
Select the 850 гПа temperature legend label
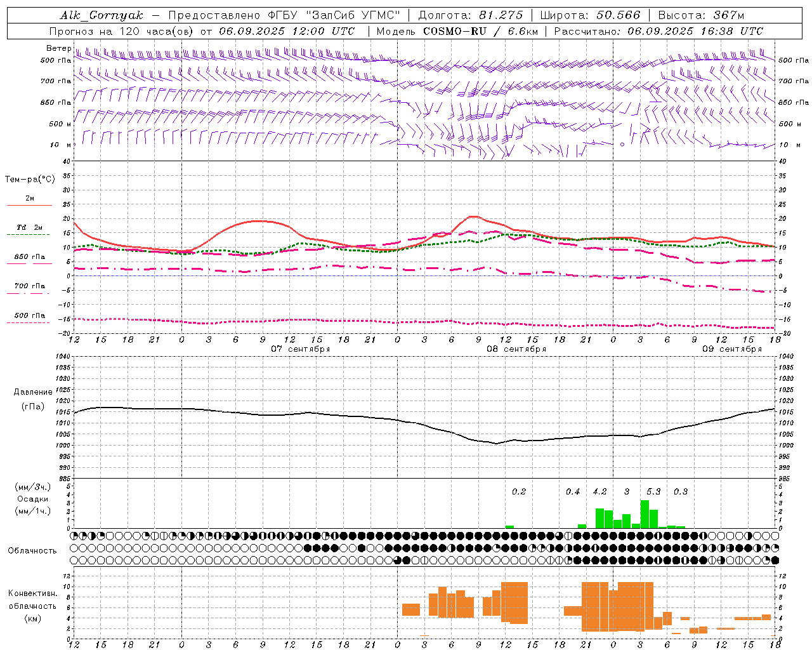pyautogui.click(x=30, y=257)
